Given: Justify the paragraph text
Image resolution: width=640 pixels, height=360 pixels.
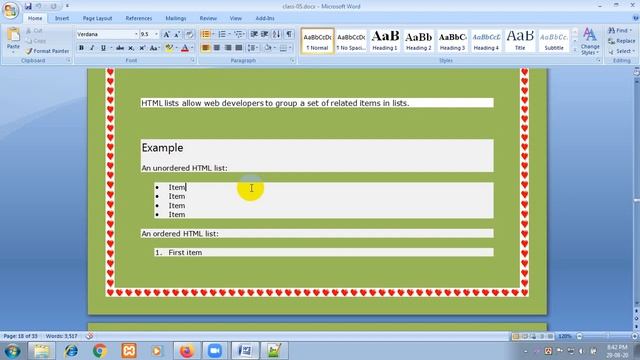Looking at the screenshot, I should pos(239,48).
